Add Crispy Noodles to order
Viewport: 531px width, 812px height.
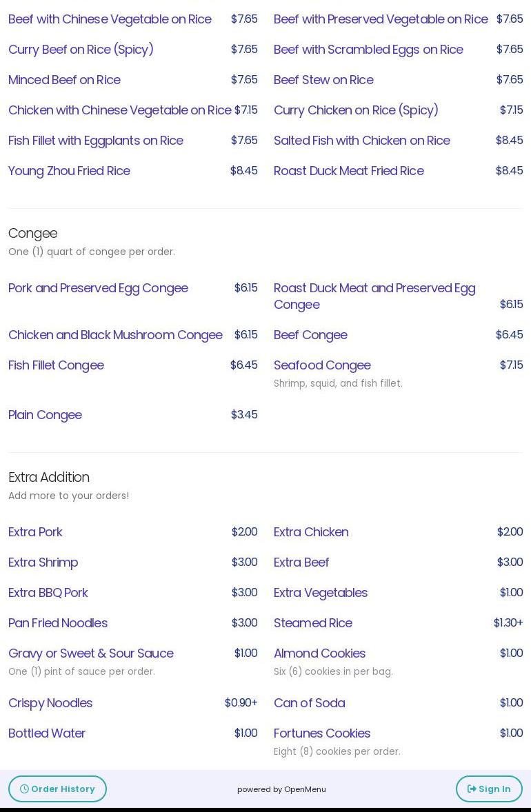click(50, 702)
